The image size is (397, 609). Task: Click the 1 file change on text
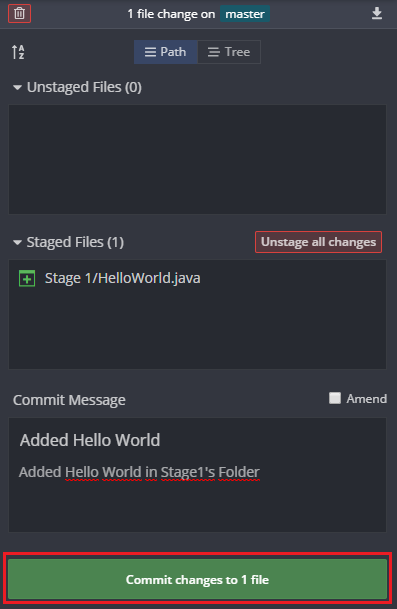click(x=171, y=14)
